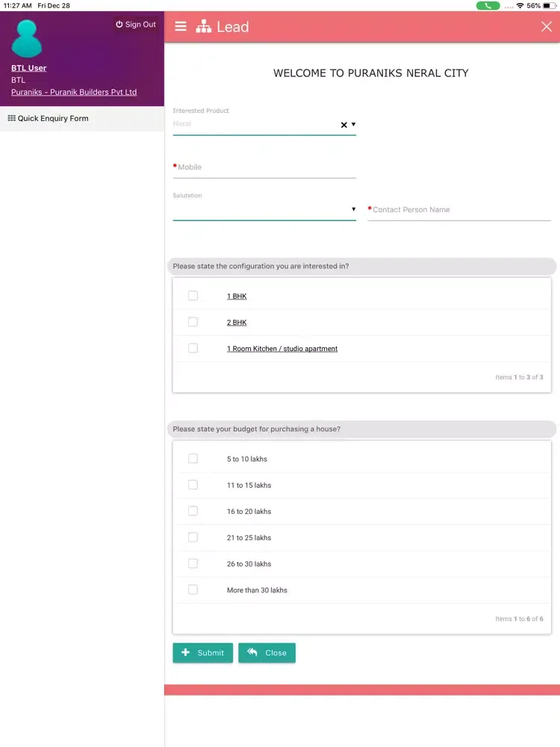Click the 'BTL' role text under the user name

point(19,80)
